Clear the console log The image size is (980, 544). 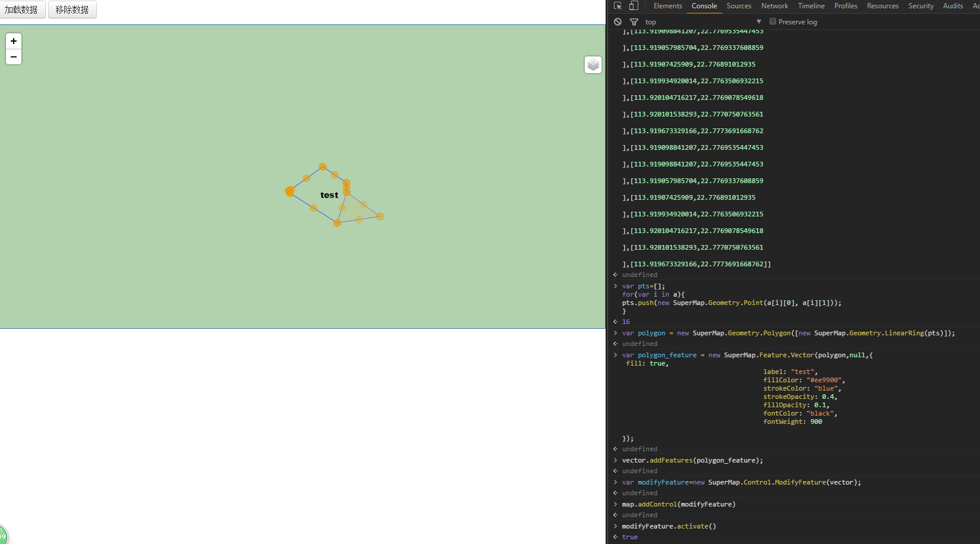(x=618, y=22)
